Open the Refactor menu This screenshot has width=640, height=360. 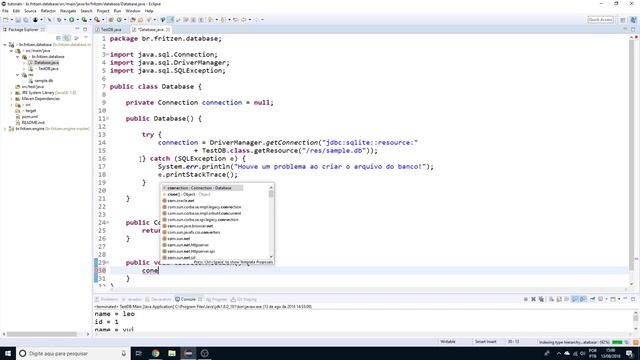[x=48, y=11]
